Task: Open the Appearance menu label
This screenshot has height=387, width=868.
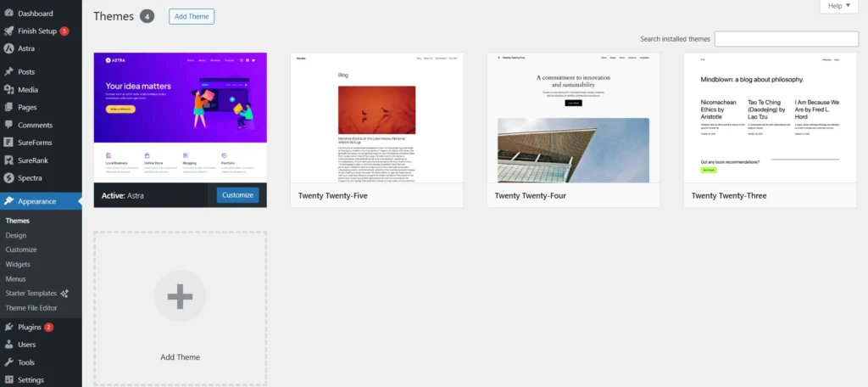Action: pos(36,201)
